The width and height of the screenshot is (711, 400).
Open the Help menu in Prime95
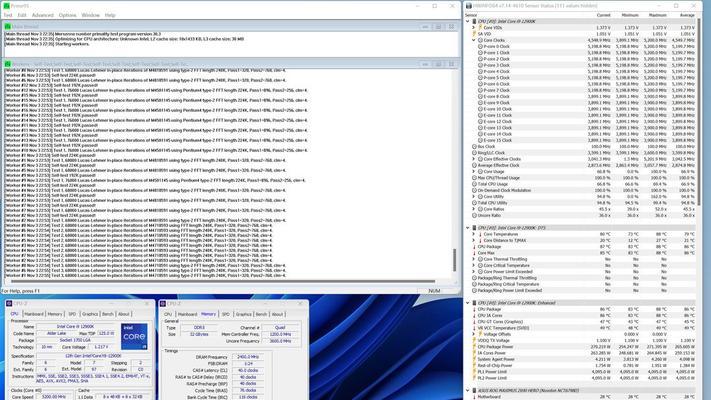[110, 15]
